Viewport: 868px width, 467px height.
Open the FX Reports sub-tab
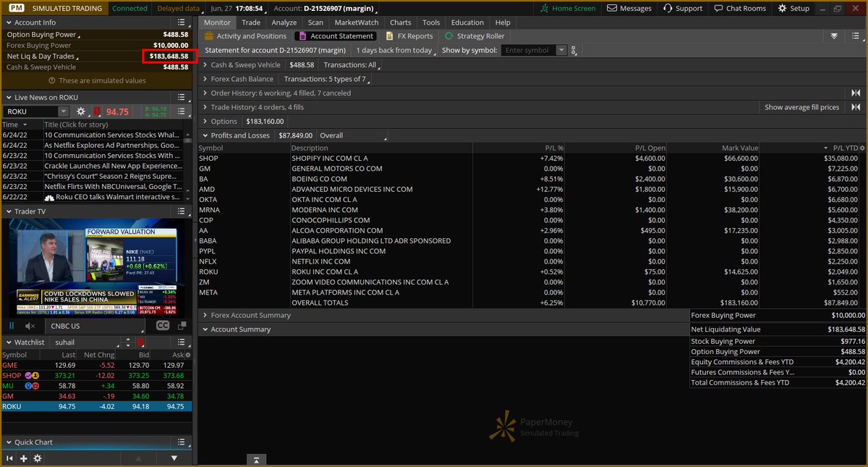[409, 36]
